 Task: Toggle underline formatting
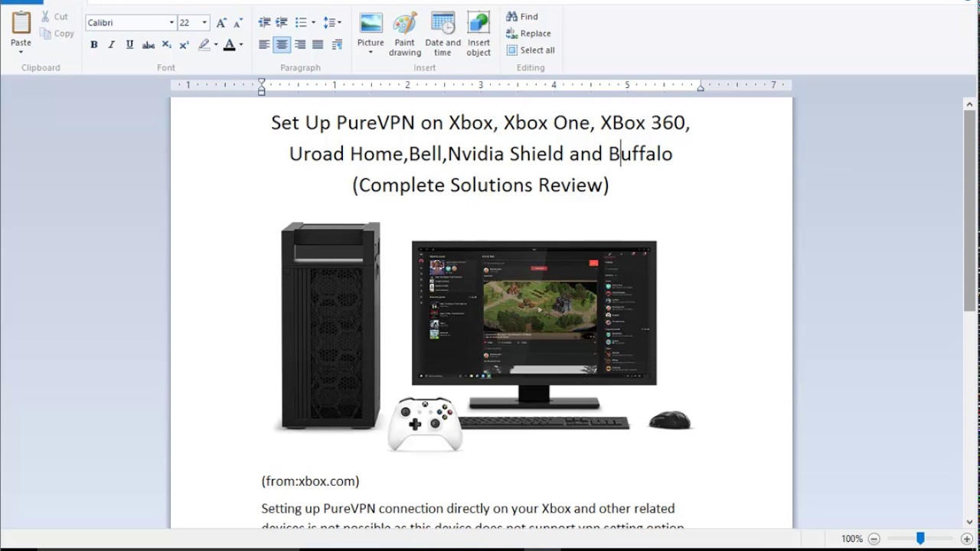[x=129, y=45]
